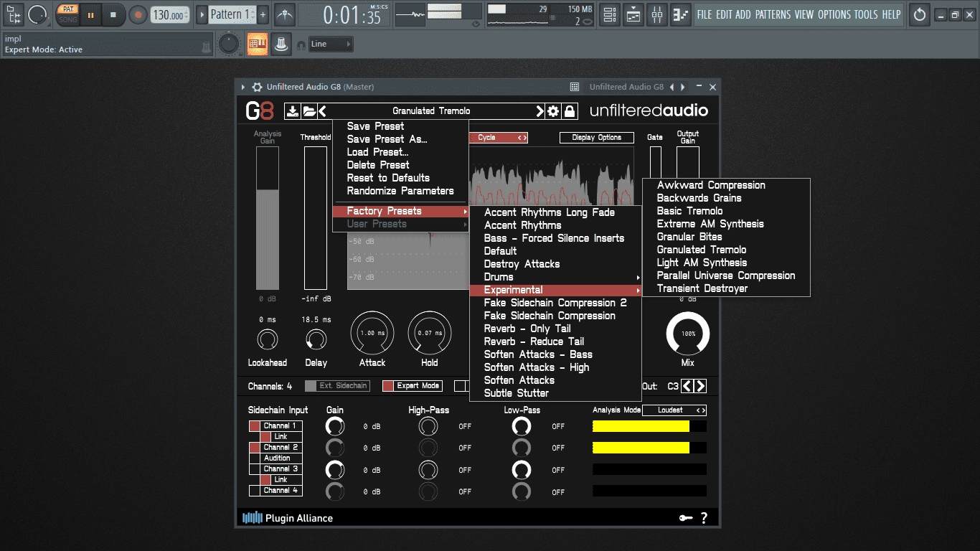The image size is (980, 551).
Task: Click the circular power icon near window controls
Action: pos(920,14)
